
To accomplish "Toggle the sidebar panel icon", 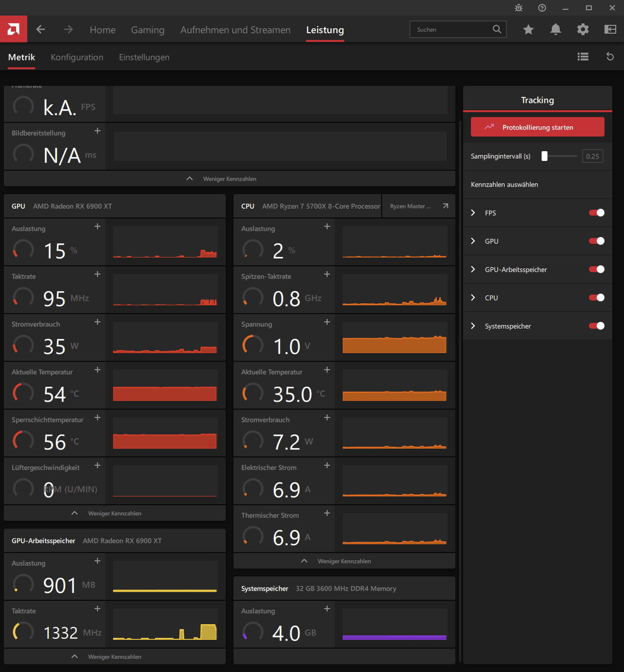I will click(x=610, y=30).
